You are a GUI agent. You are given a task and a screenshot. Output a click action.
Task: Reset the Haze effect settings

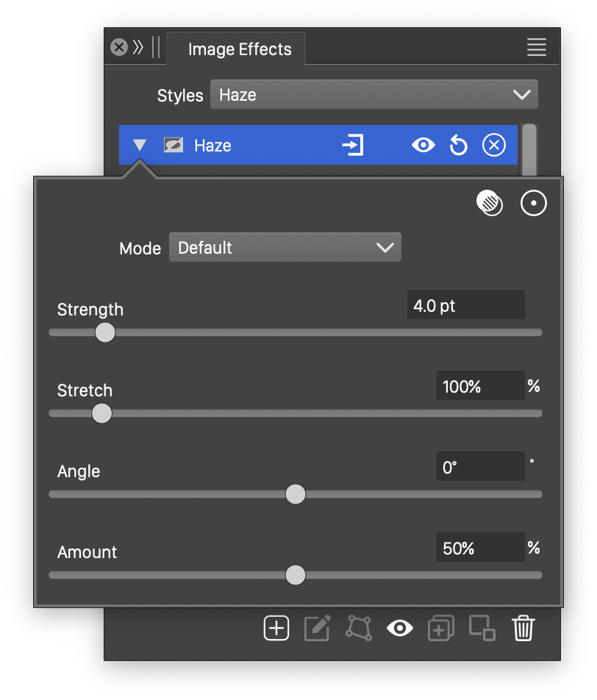pyautogui.click(x=458, y=146)
